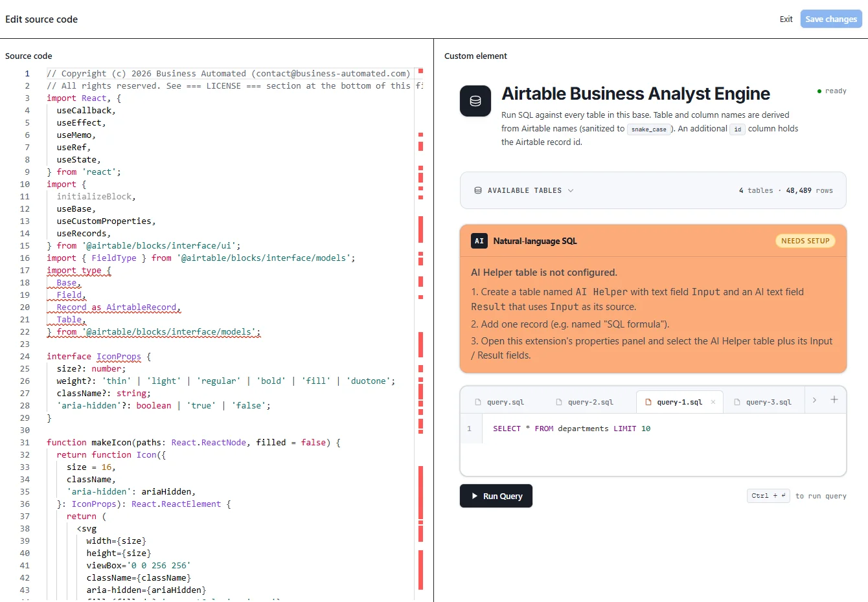Image resolution: width=868 pixels, height=602 pixels.
Task: Click the 'Source code' panel label
Action: [x=29, y=56]
